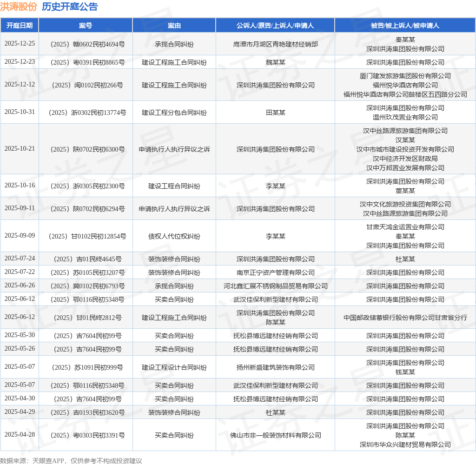Click defendant 甘肃天鸿金运置业有限公司
476x465 pixels.
click(x=405, y=227)
